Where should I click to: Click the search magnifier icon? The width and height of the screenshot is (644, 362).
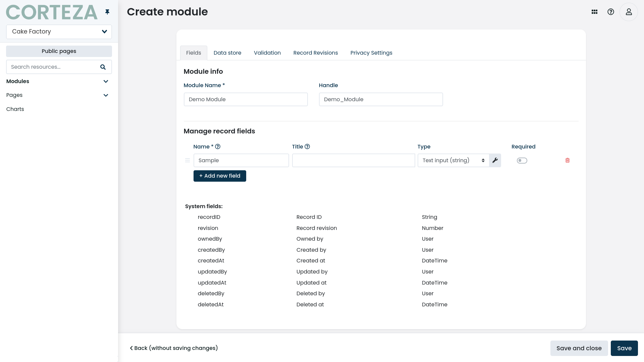click(103, 67)
